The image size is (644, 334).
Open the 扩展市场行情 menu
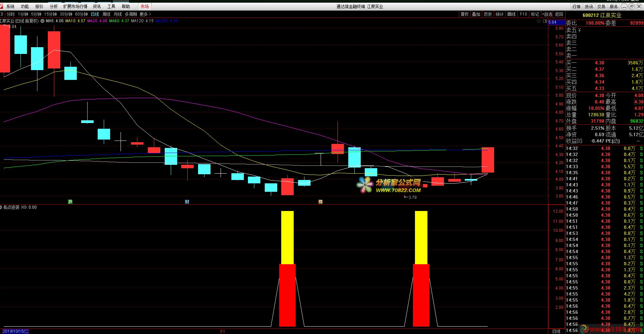coord(75,6)
